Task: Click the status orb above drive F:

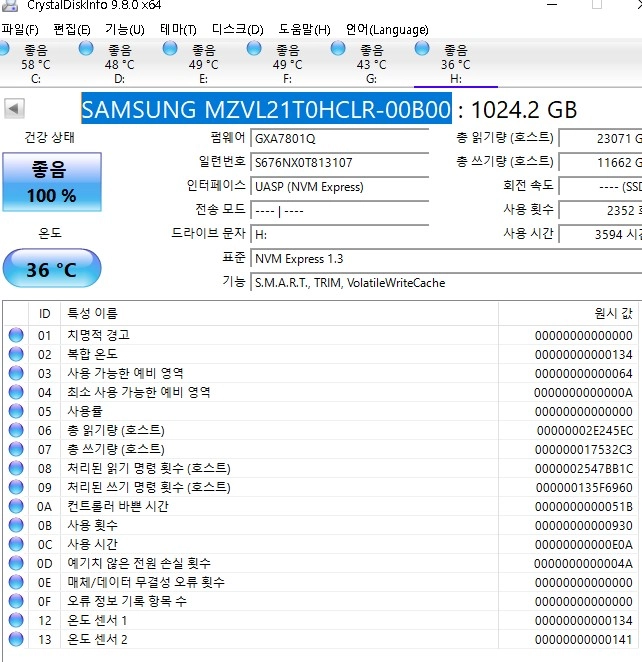Action: [254, 49]
